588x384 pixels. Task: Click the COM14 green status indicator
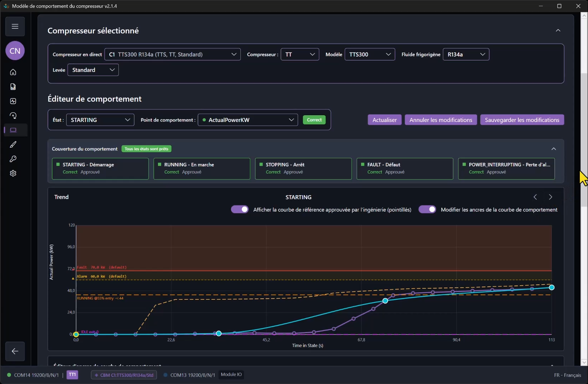point(9,375)
